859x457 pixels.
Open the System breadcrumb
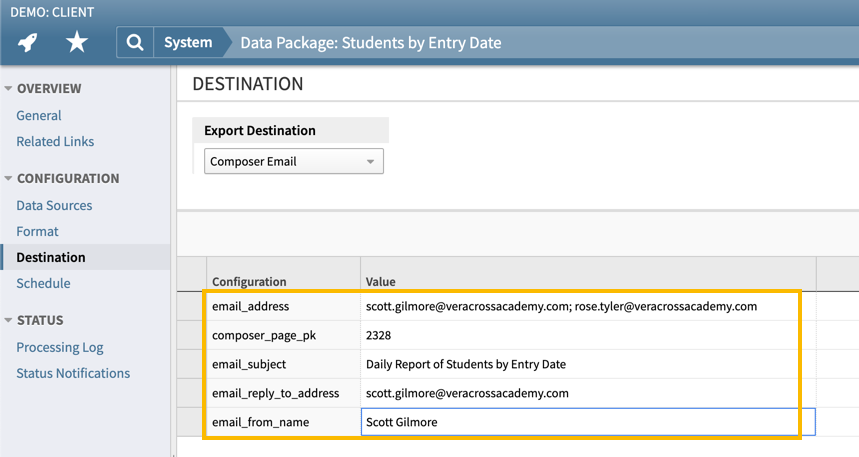pyautogui.click(x=188, y=42)
